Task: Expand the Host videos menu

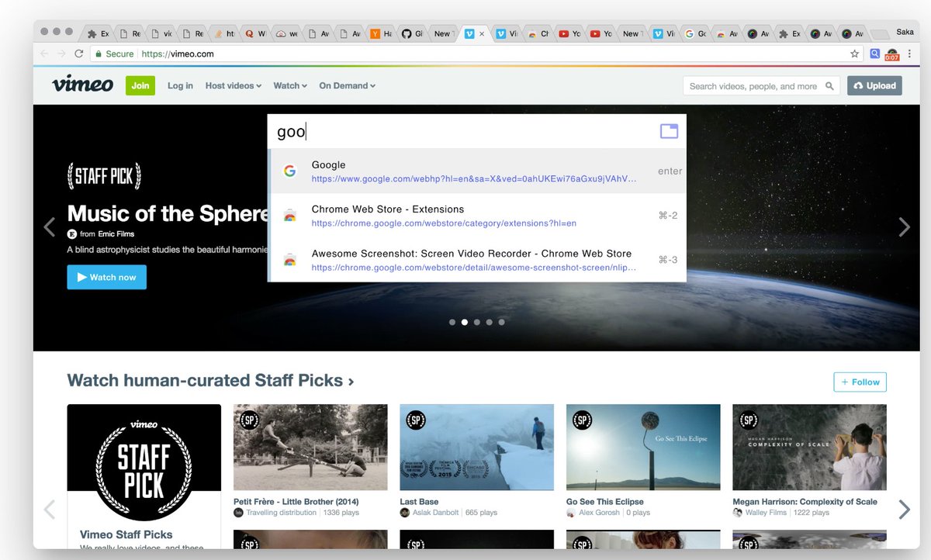Action: 233,85
